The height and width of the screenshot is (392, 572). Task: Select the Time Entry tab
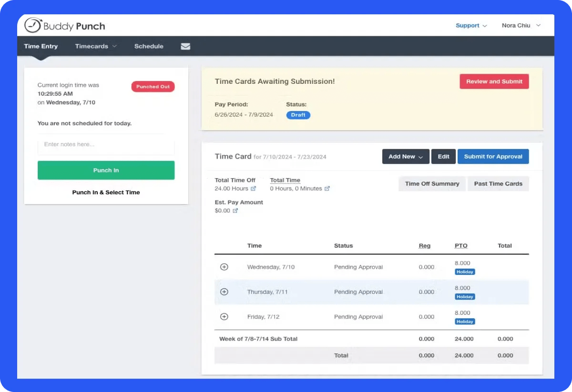41,46
